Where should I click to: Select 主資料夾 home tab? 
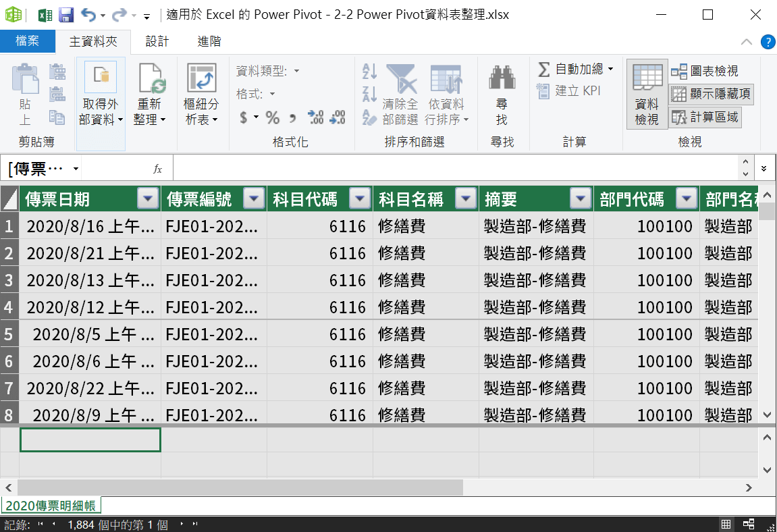[93, 42]
